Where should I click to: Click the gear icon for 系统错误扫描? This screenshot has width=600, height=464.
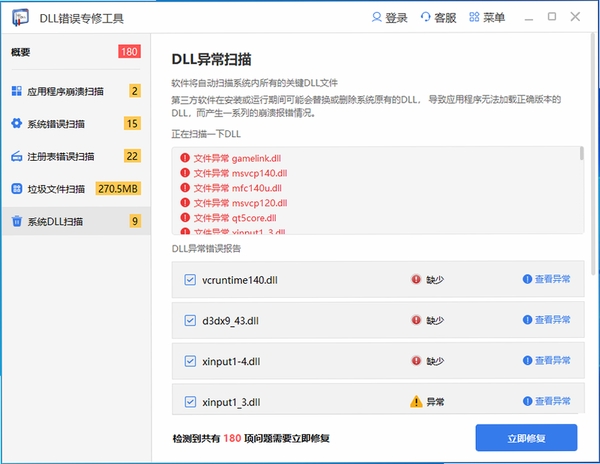pyautogui.click(x=16, y=123)
